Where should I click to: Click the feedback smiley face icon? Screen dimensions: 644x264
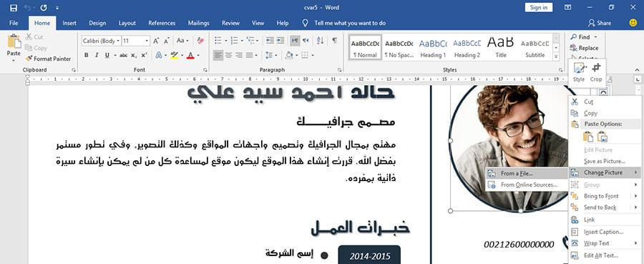coord(633,23)
